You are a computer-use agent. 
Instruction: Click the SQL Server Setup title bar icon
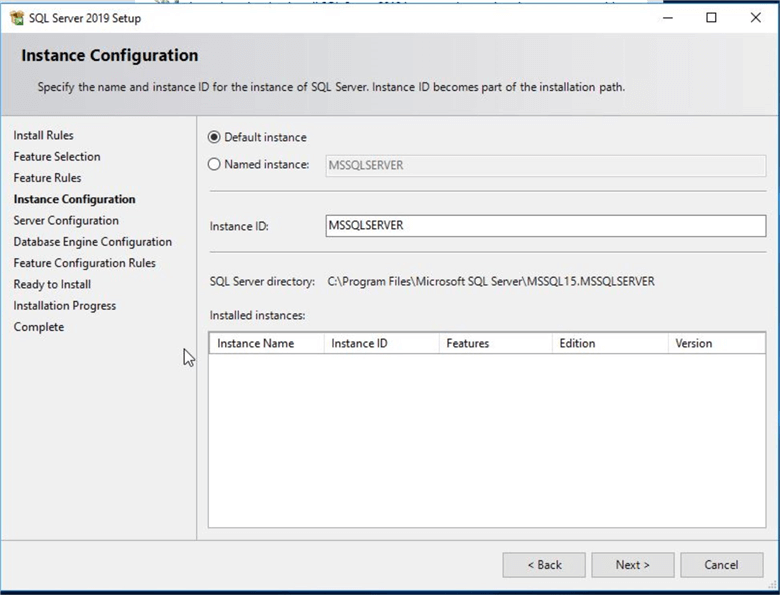point(16,17)
